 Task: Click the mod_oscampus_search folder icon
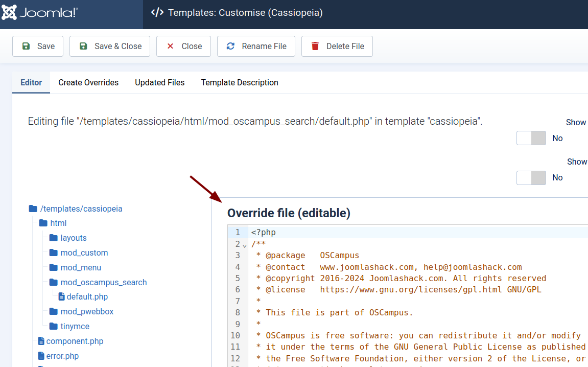[x=54, y=282]
